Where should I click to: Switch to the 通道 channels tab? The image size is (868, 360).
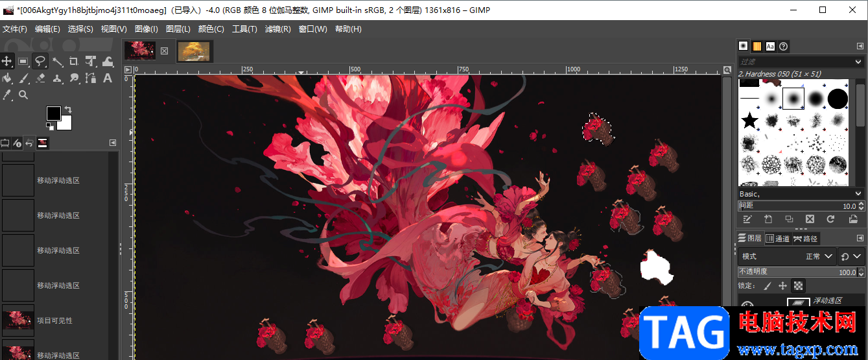point(778,238)
